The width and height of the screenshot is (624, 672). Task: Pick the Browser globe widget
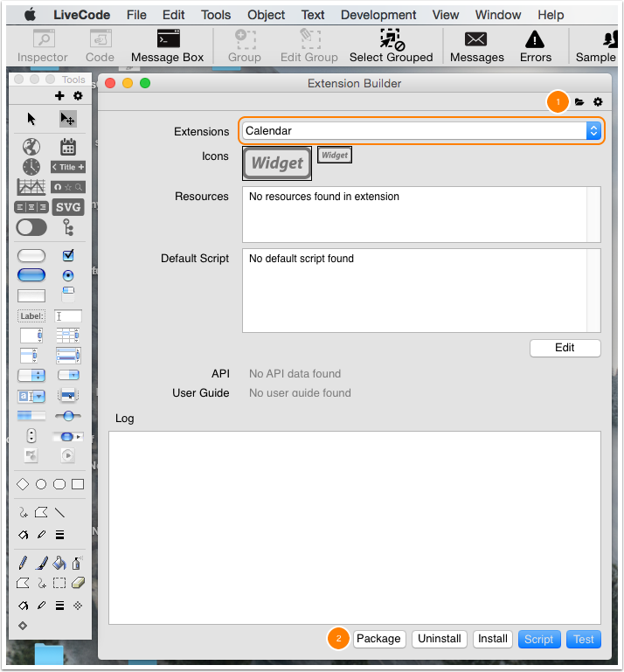pyautogui.click(x=31, y=147)
